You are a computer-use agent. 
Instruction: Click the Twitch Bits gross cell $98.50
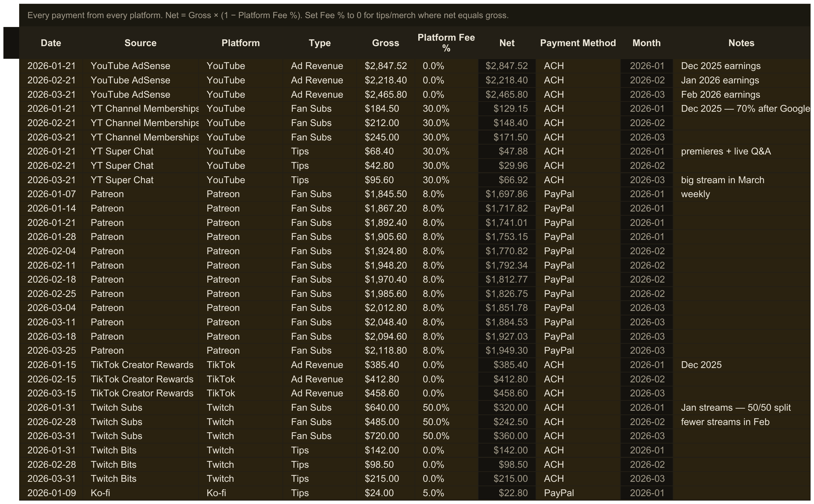click(x=386, y=465)
